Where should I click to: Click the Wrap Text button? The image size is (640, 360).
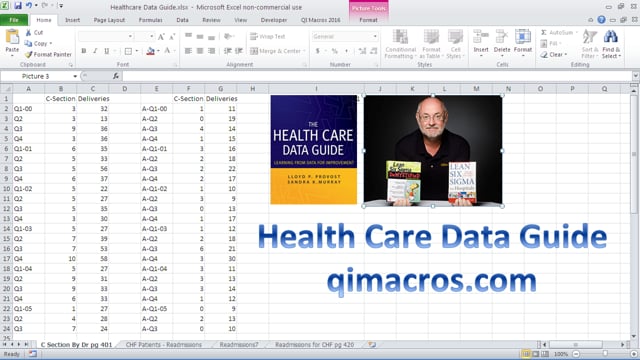pyautogui.click(x=268, y=37)
